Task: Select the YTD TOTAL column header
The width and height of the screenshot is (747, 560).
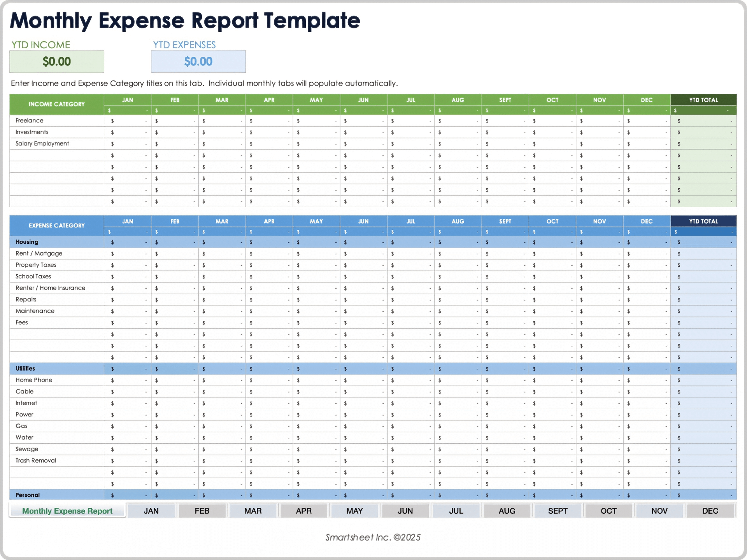Action: pos(703,100)
